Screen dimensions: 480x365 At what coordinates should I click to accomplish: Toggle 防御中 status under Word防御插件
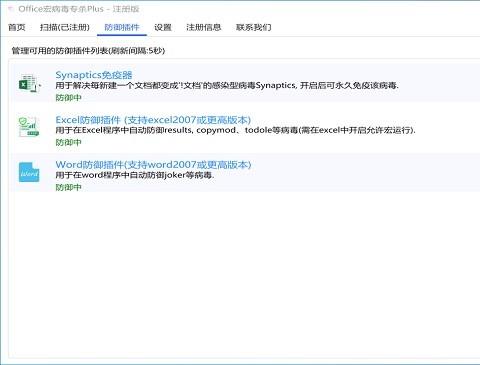point(68,187)
